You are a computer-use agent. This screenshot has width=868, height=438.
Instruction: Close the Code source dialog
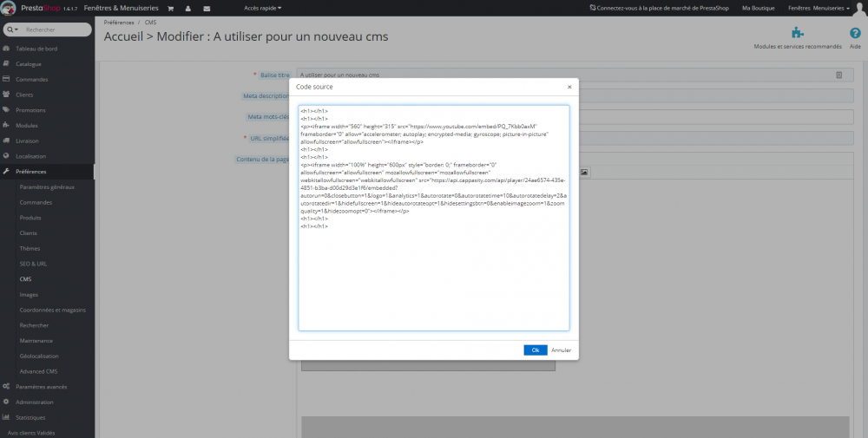[569, 87]
